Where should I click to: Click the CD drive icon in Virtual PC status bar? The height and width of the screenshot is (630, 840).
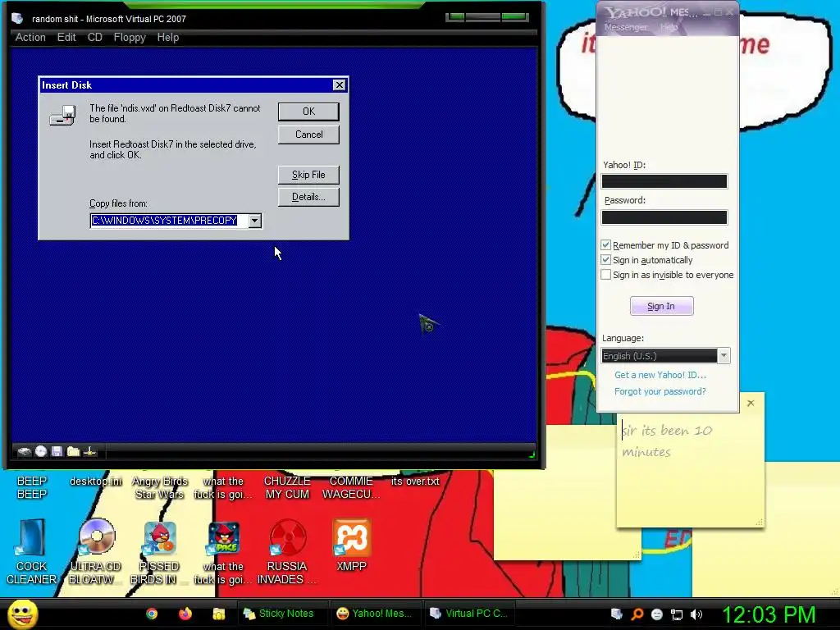click(x=41, y=451)
